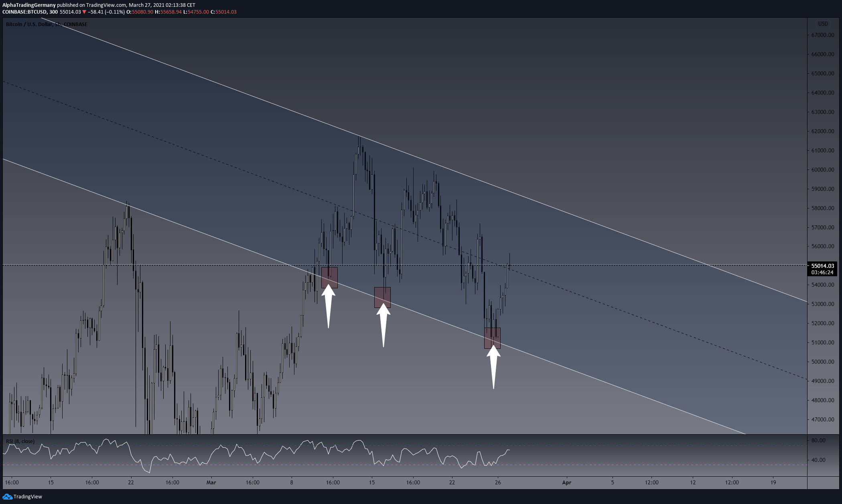Open the TradingView text link

[28, 497]
